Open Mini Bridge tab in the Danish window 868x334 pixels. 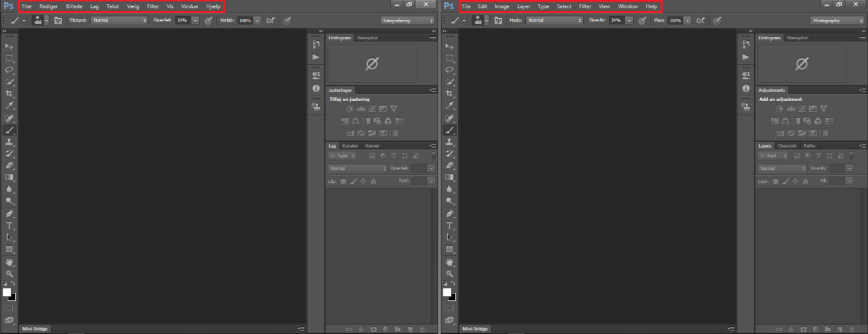coord(34,329)
